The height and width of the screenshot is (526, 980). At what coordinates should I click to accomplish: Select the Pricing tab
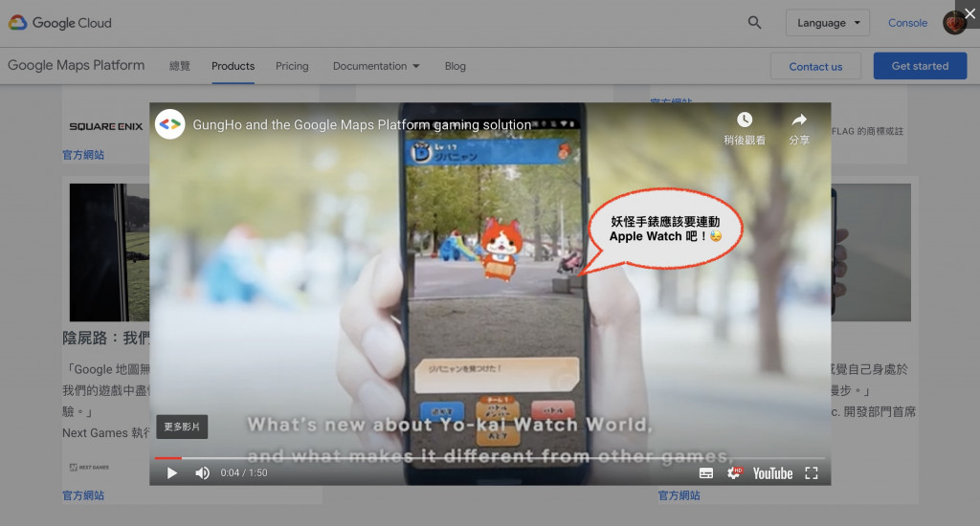coord(292,66)
